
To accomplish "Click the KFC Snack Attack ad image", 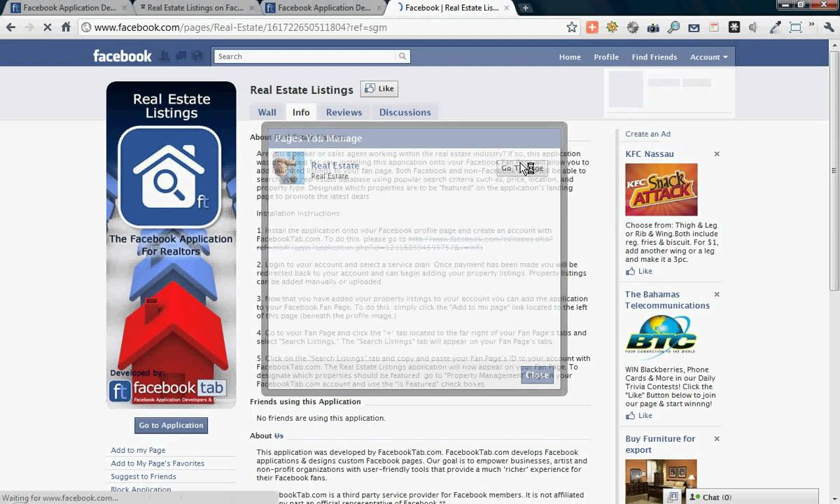I will [661, 190].
